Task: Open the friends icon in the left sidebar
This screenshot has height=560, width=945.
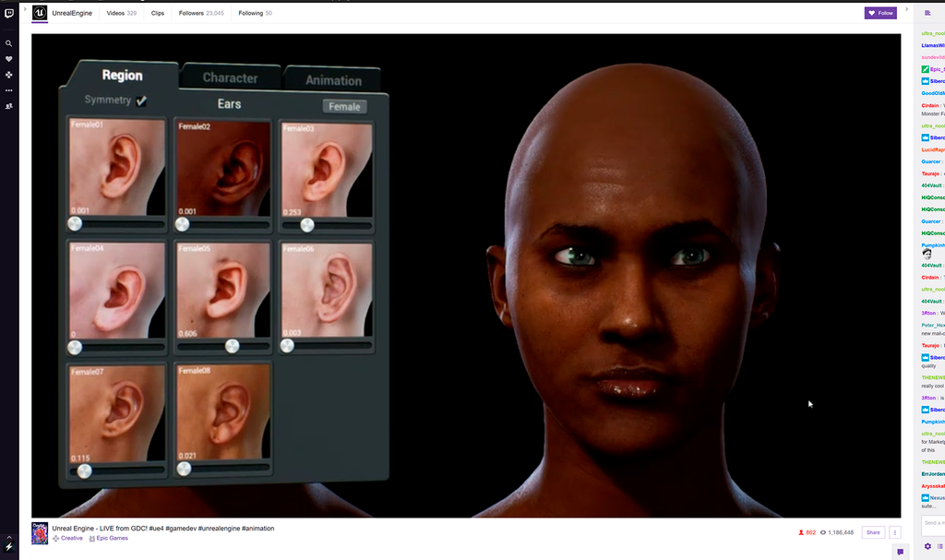Action: [9, 106]
